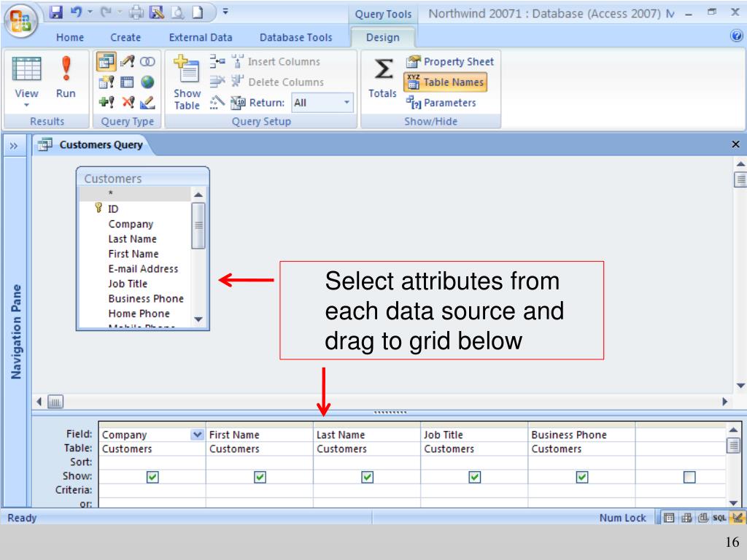Click the Insert Rows icon
This screenshot has width=747, height=560.
point(217,61)
